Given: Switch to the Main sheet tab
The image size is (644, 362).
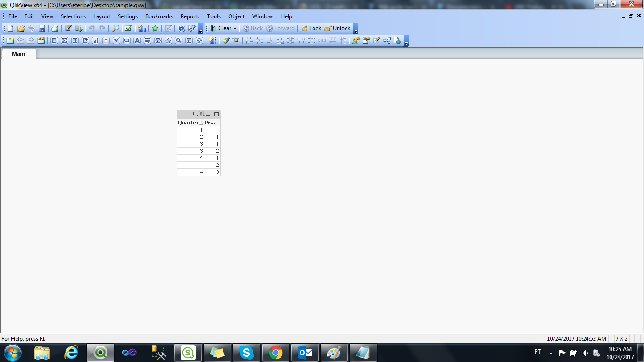Looking at the screenshot, I should pyautogui.click(x=18, y=54).
